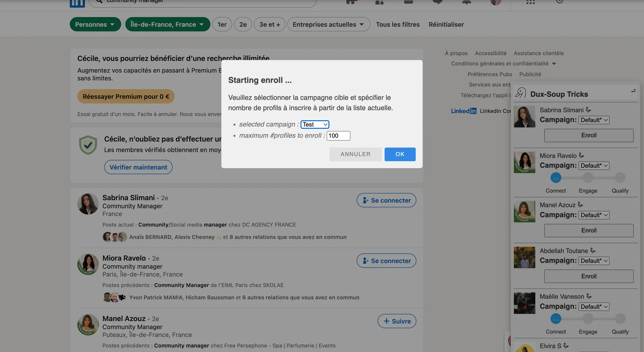Click Maëlle Vaneson's Qualify progress step
The image size is (644, 352).
coord(620,319)
